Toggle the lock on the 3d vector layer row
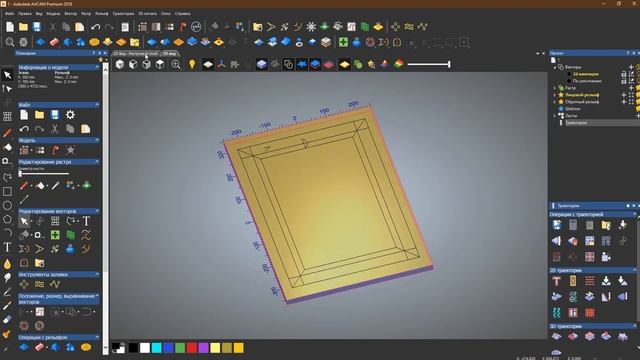Screen dimensions: 640x360 point(624,74)
